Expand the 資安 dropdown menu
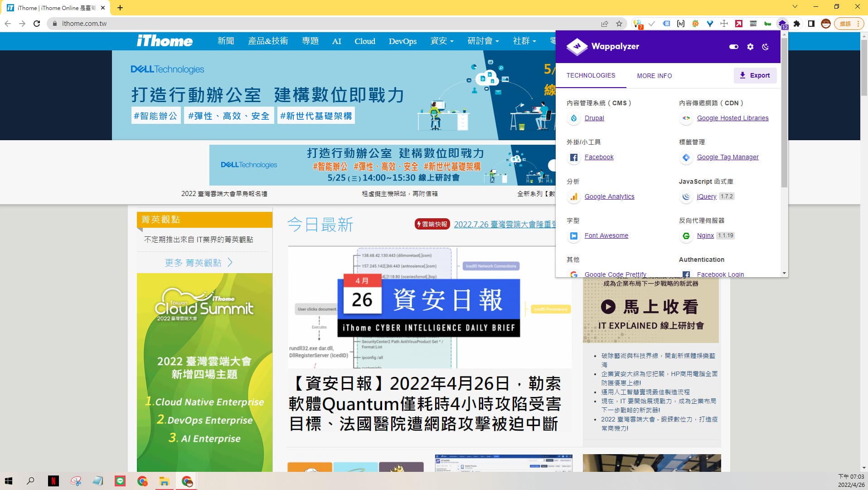This screenshot has width=868, height=490. (x=441, y=41)
